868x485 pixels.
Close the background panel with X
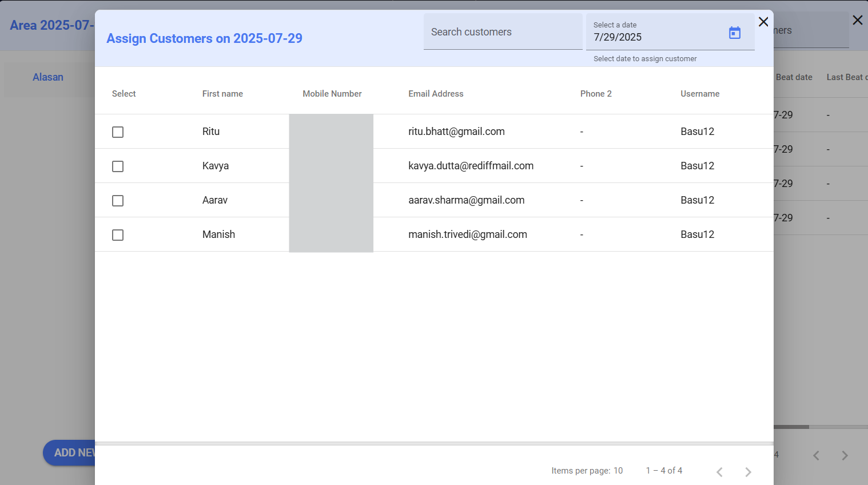click(x=857, y=20)
